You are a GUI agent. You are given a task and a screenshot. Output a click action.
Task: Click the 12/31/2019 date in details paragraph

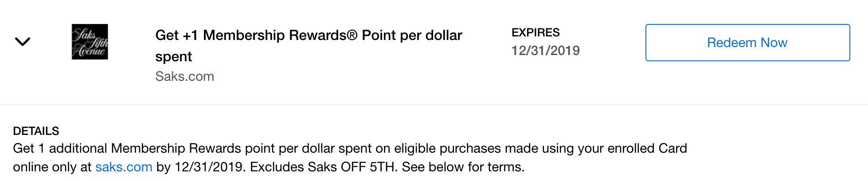[x=208, y=167]
